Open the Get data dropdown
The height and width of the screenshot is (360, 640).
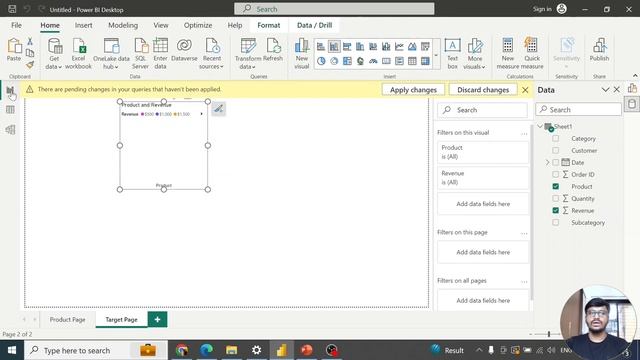tap(54, 53)
